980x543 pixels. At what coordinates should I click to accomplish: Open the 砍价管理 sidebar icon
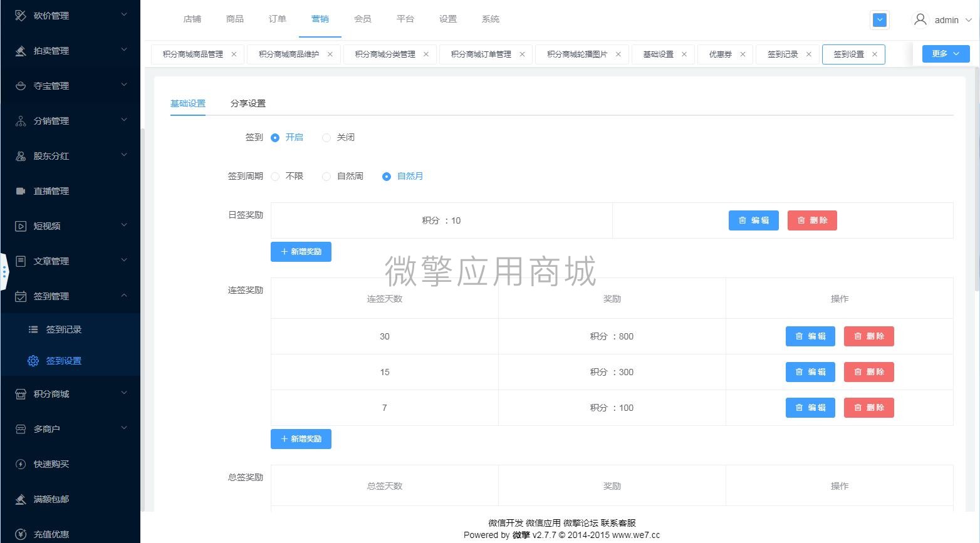(21, 16)
